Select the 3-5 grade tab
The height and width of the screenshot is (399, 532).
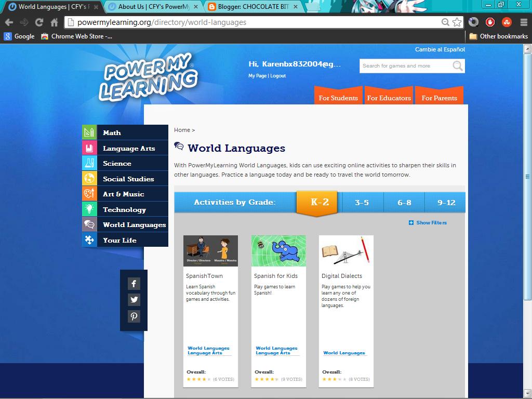click(x=362, y=203)
